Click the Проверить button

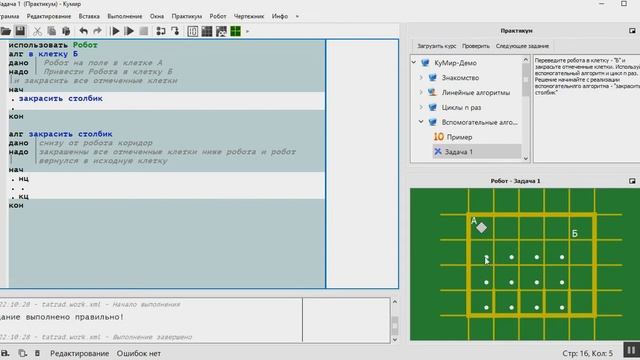pos(476,46)
